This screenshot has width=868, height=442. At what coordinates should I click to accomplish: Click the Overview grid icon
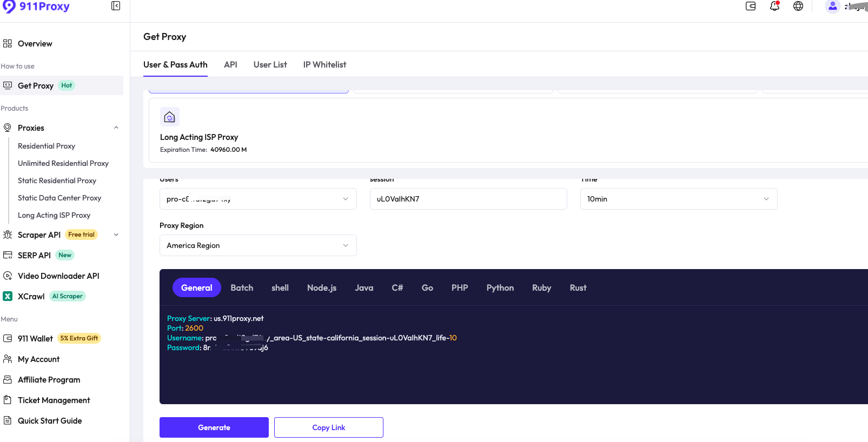8,43
